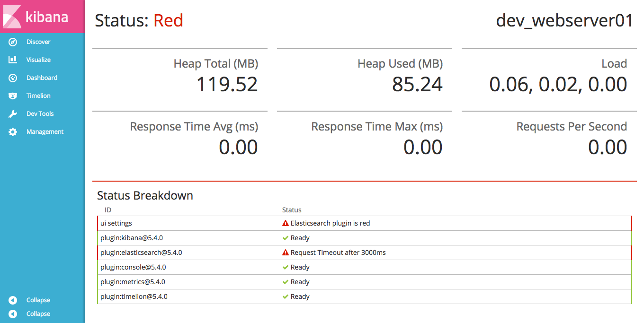The height and width of the screenshot is (323, 644).
Task: Select plugin:console@5.4.0 ID
Action: point(133,267)
